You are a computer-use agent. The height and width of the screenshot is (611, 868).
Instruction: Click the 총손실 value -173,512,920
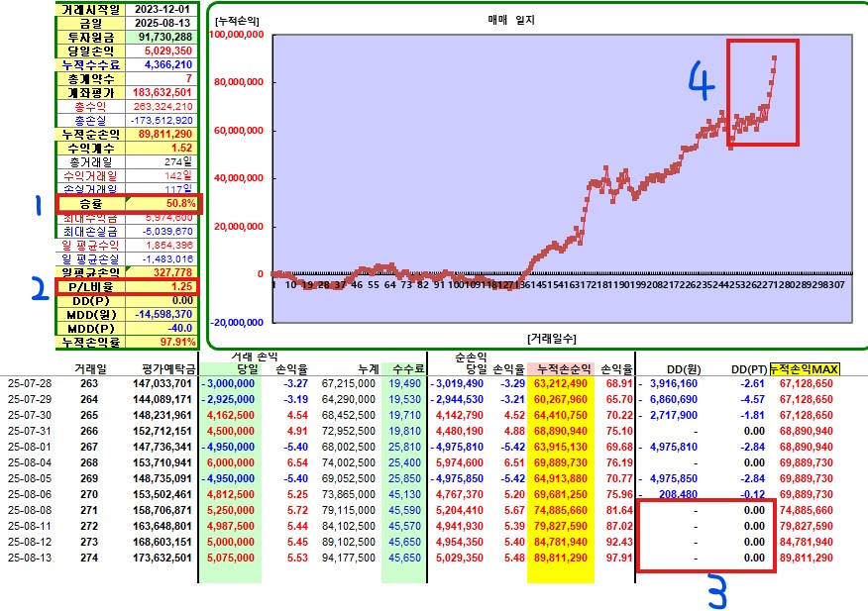(x=162, y=120)
